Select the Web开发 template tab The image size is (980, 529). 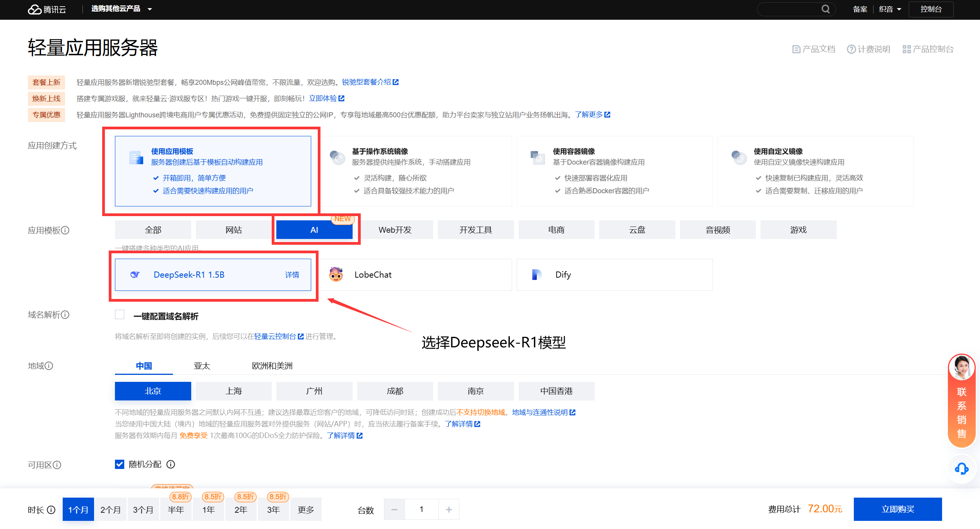pyautogui.click(x=395, y=230)
